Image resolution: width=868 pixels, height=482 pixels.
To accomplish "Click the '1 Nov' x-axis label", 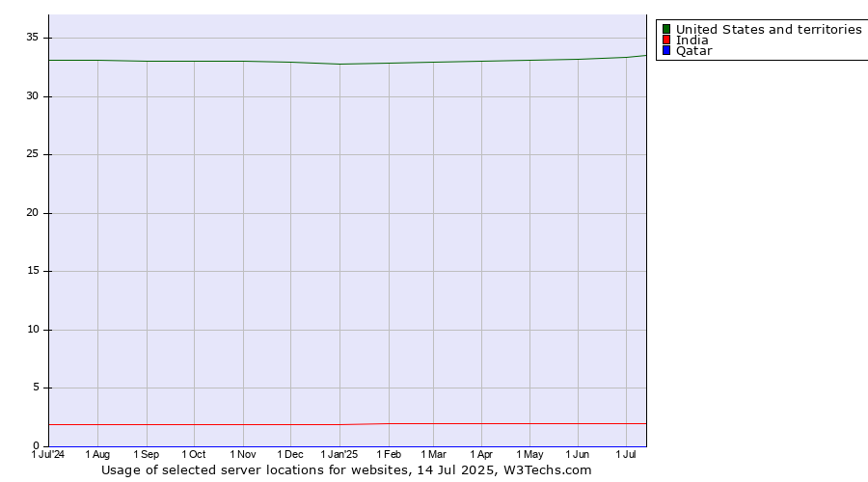I will [243, 454].
